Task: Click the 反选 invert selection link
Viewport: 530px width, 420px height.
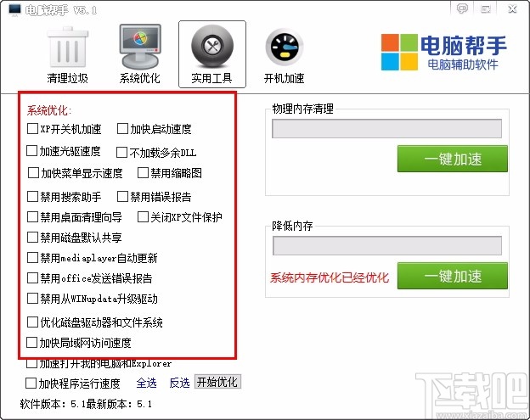Action: 179,383
